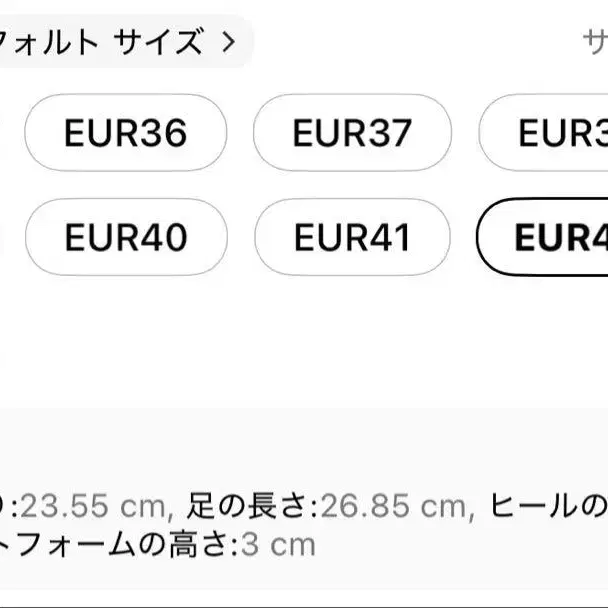The height and width of the screenshot is (608, 608).
Task: Click the number 36 in the EUR36 pill
Action: [158, 133]
